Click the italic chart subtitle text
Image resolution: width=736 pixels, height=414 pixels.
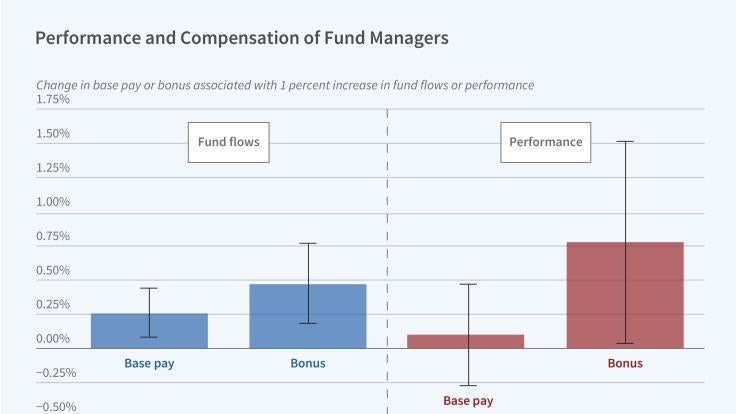(x=285, y=85)
